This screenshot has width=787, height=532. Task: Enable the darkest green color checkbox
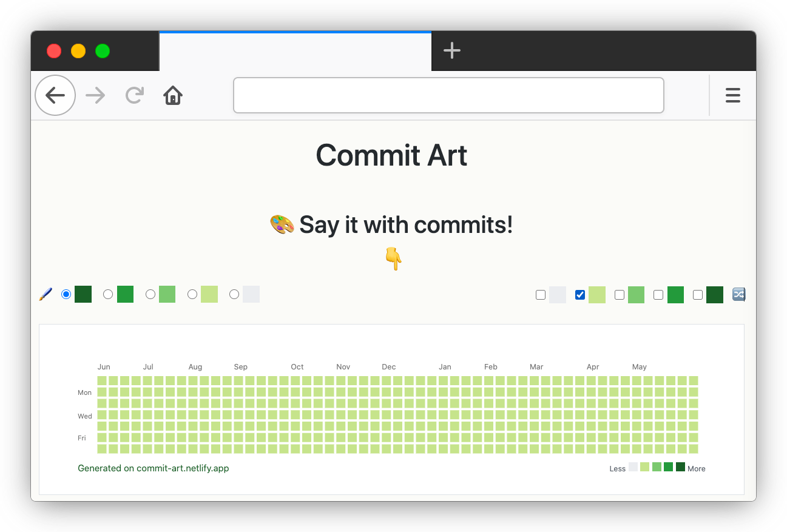tap(697, 295)
